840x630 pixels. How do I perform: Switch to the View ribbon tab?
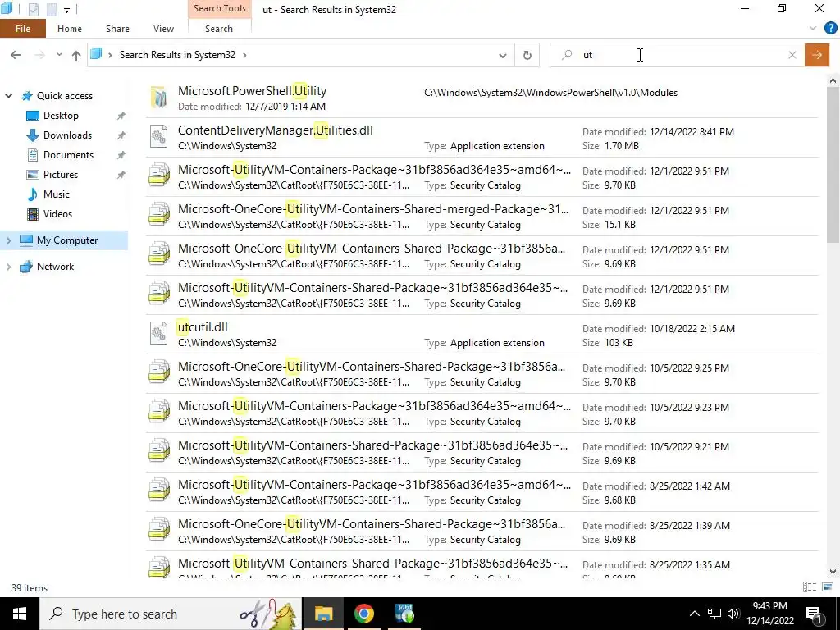point(163,29)
